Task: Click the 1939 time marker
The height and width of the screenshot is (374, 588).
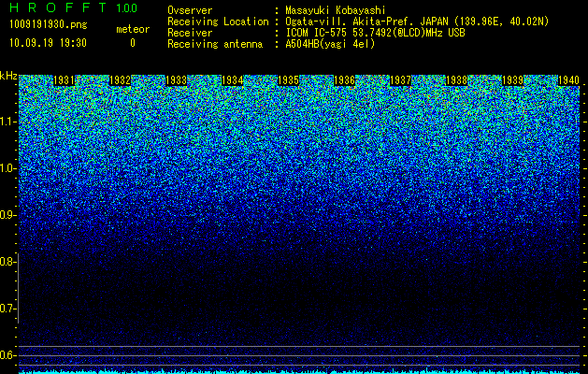Action: [512, 80]
